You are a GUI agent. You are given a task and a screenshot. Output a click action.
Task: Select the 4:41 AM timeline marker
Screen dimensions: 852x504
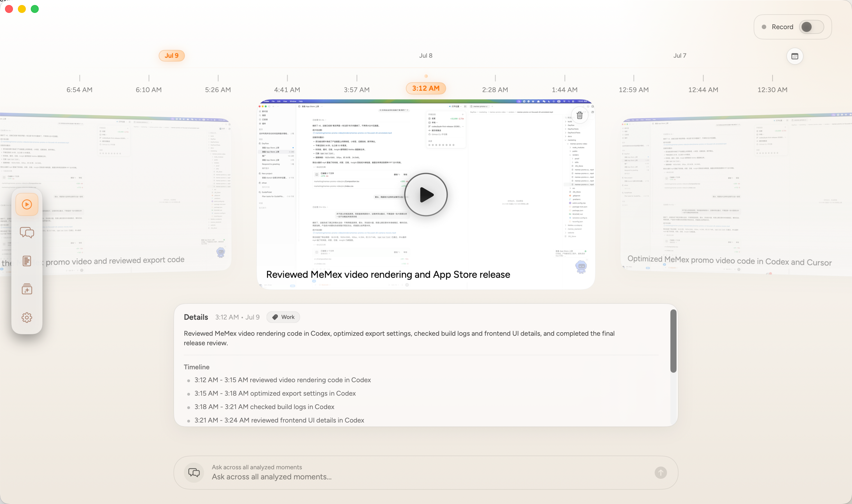pyautogui.click(x=287, y=90)
